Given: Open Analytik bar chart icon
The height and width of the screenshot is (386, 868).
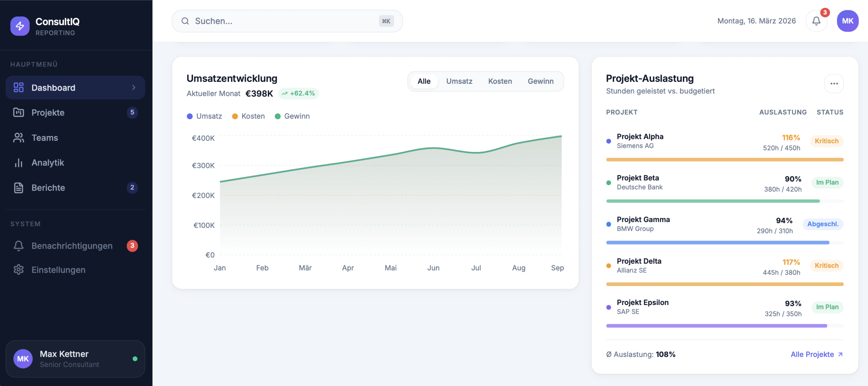Looking at the screenshot, I should [18, 163].
